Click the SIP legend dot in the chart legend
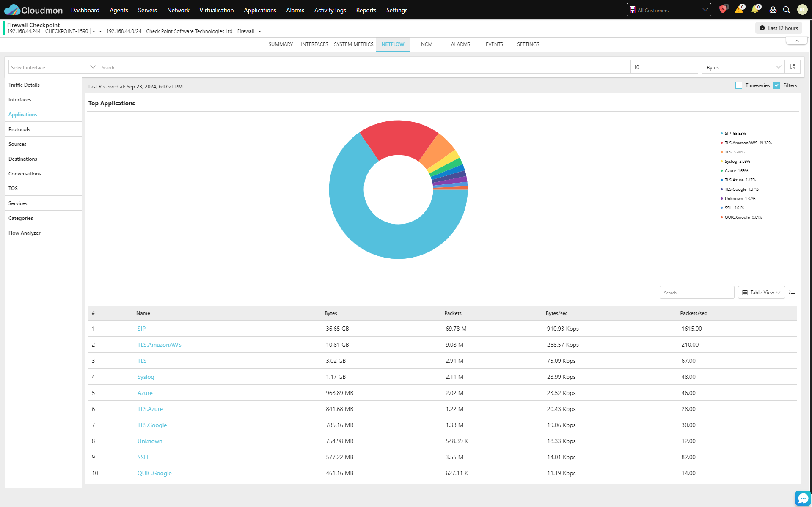The width and height of the screenshot is (812, 507). click(x=721, y=134)
